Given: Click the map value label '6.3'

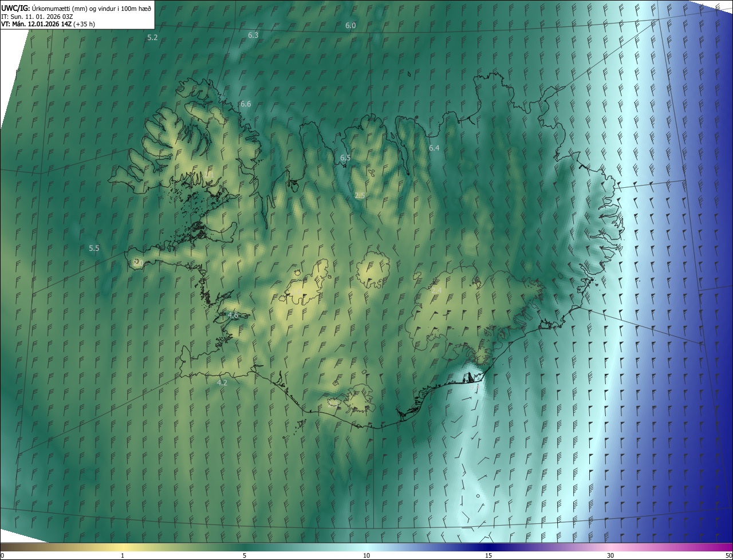Looking at the screenshot, I should (x=253, y=35).
